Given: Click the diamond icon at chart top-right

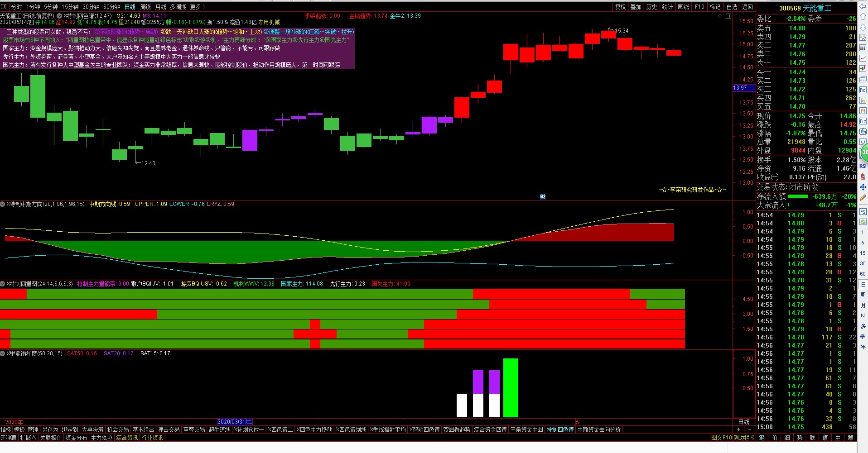Looking at the screenshot, I should (720, 16).
